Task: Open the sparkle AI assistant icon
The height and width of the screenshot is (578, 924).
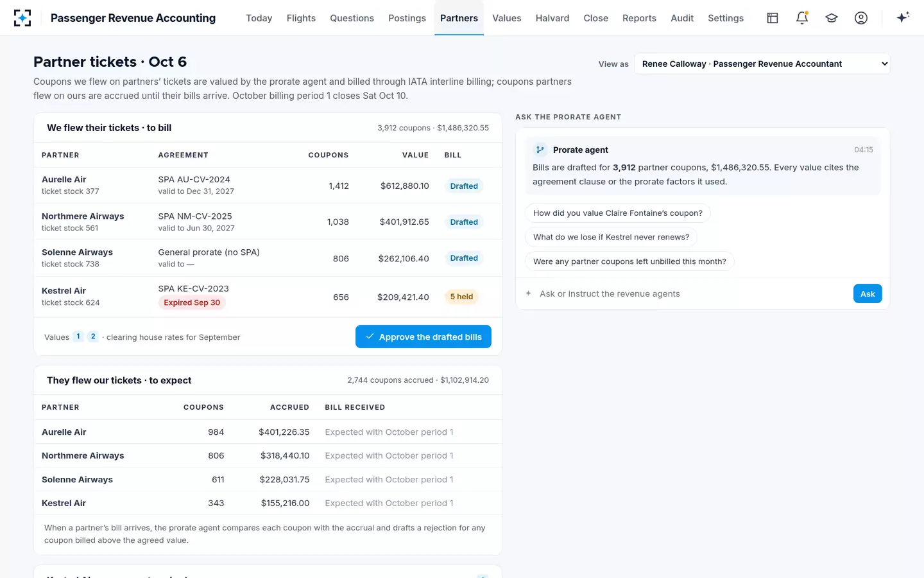Action: click(903, 17)
